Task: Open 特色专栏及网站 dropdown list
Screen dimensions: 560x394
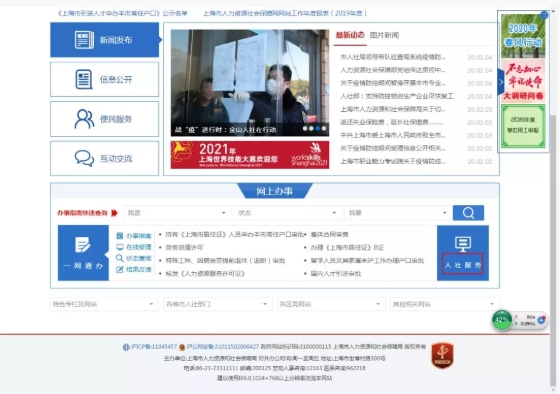Action: point(104,304)
